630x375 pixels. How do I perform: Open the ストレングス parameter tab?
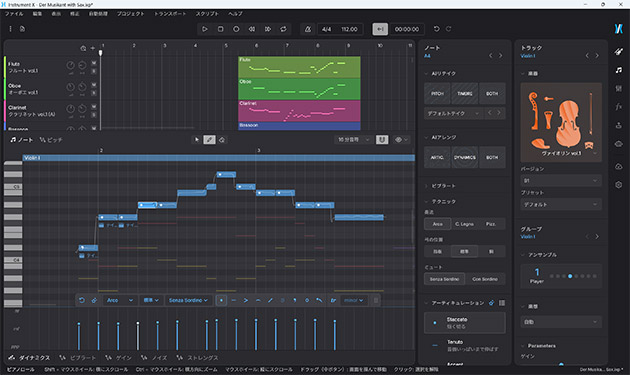click(198, 358)
